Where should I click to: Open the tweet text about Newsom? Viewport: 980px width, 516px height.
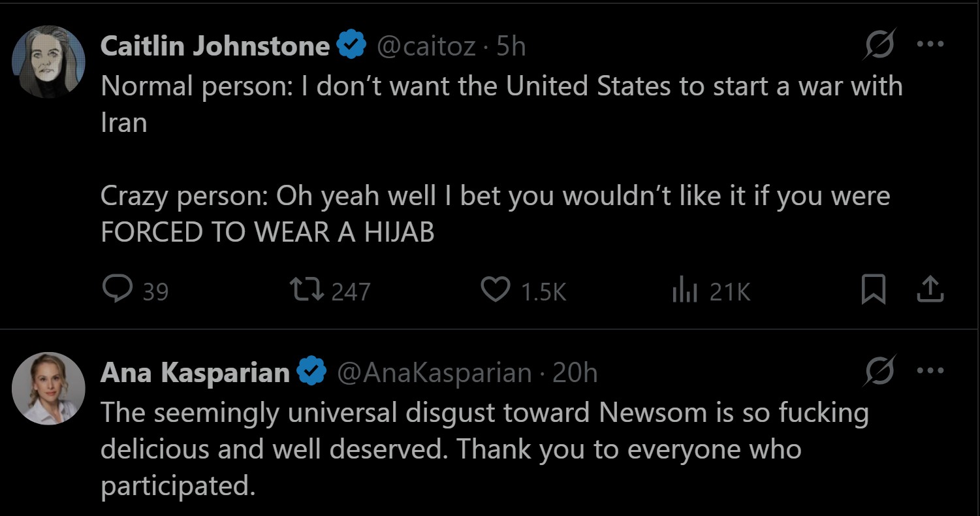point(483,449)
